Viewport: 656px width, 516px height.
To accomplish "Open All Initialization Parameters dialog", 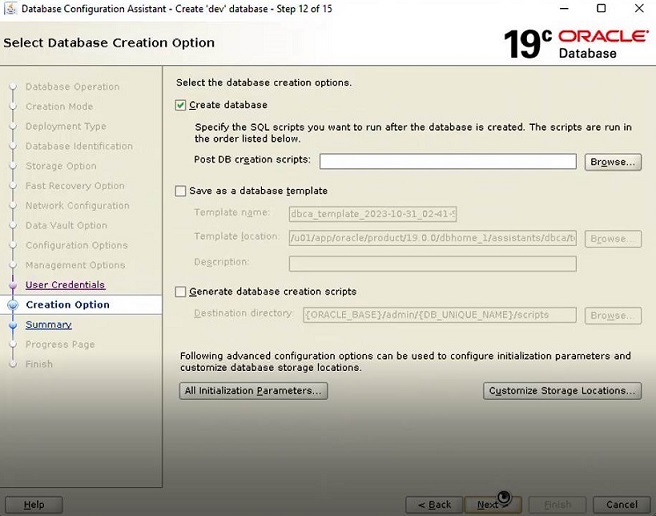I will point(253,391).
